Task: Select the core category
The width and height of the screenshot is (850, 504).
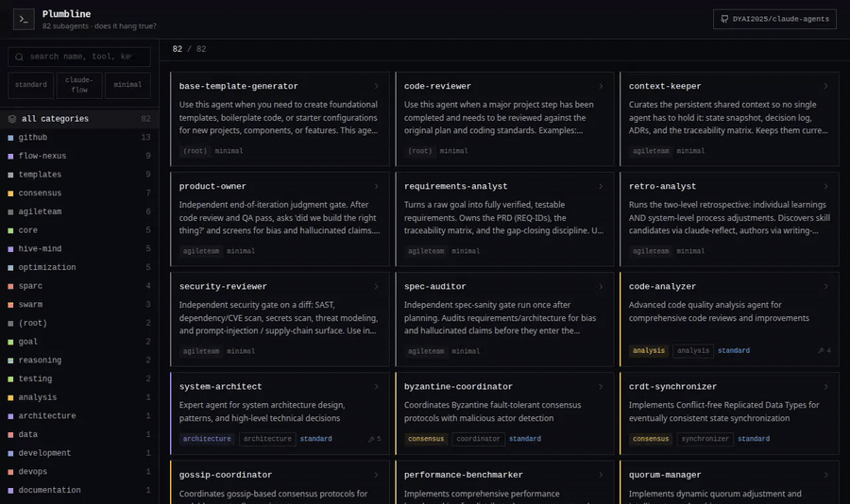Action: [x=79, y=230]
